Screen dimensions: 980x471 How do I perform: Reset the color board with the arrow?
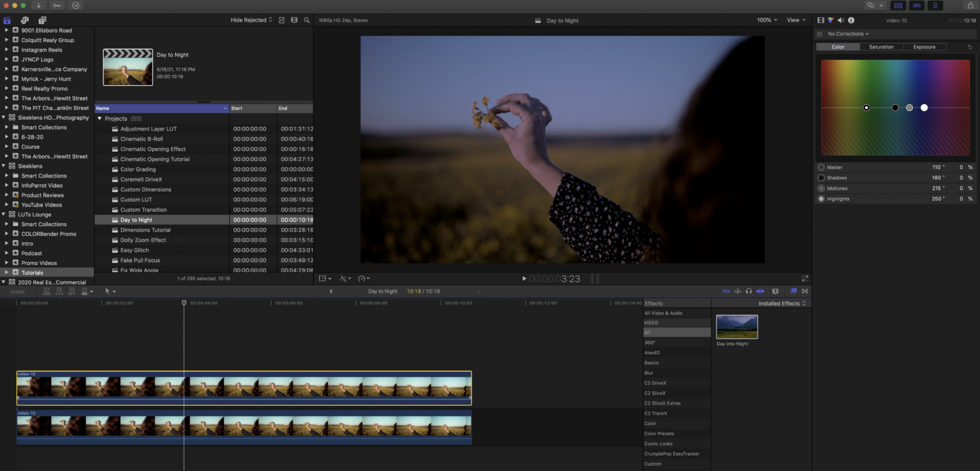(970, 47)
